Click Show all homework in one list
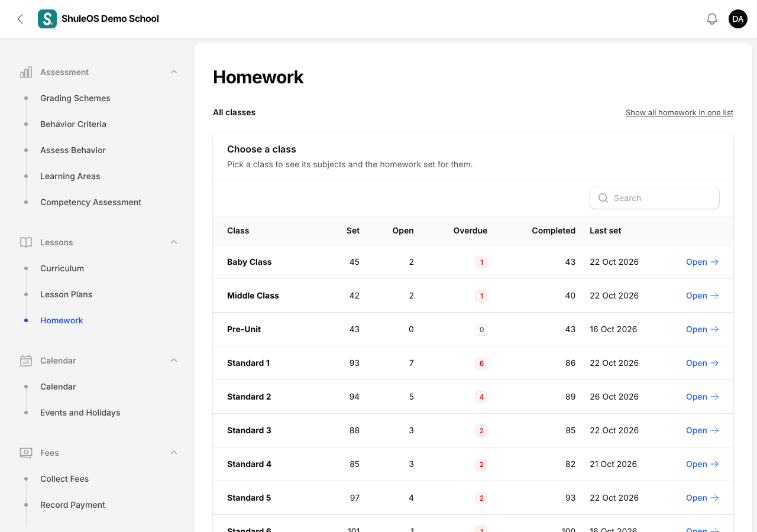This screenshot has height=532, width=757. [680, 112]
